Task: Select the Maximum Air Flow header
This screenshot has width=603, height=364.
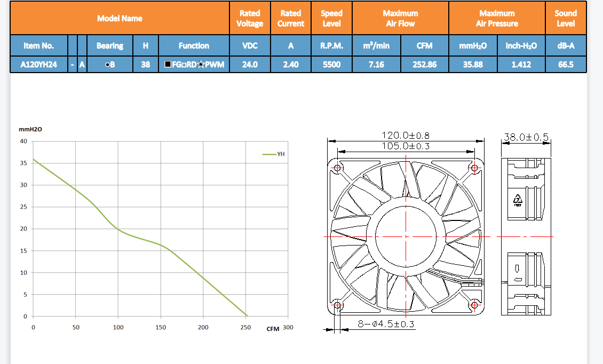Action: [400, 18]
